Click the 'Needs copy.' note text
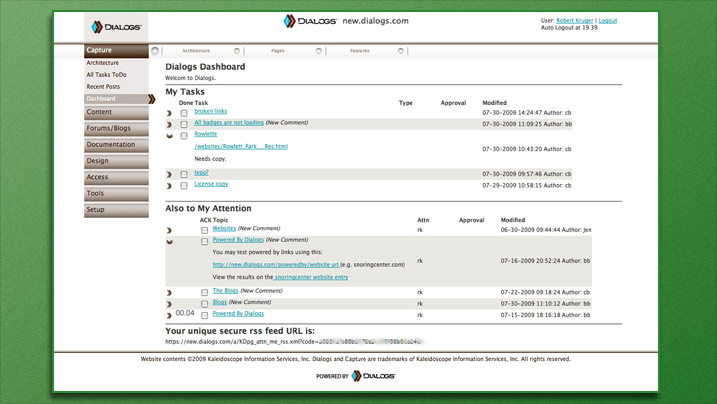This screenshot has height=404, width=717. tap(210, 159)
